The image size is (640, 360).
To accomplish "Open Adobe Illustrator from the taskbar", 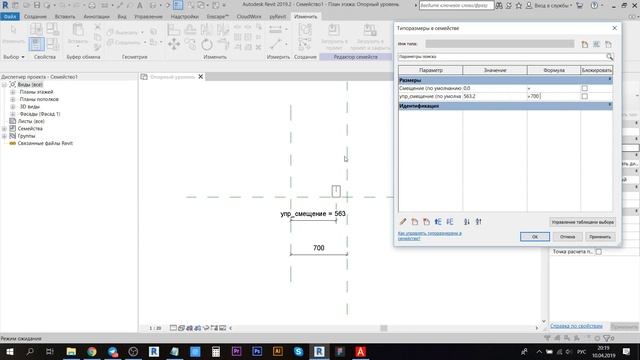I will (278, 351).
